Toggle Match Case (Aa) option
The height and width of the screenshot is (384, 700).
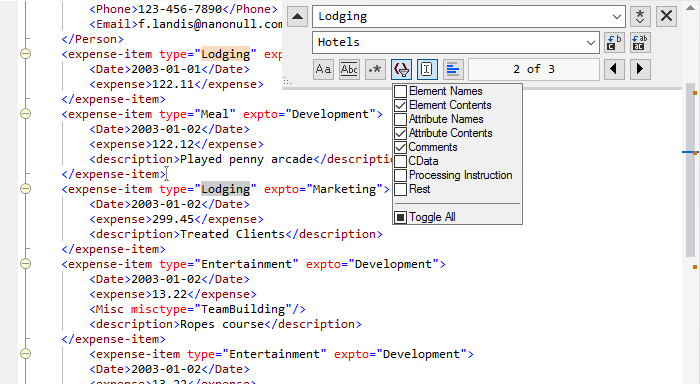coord(323,69)
